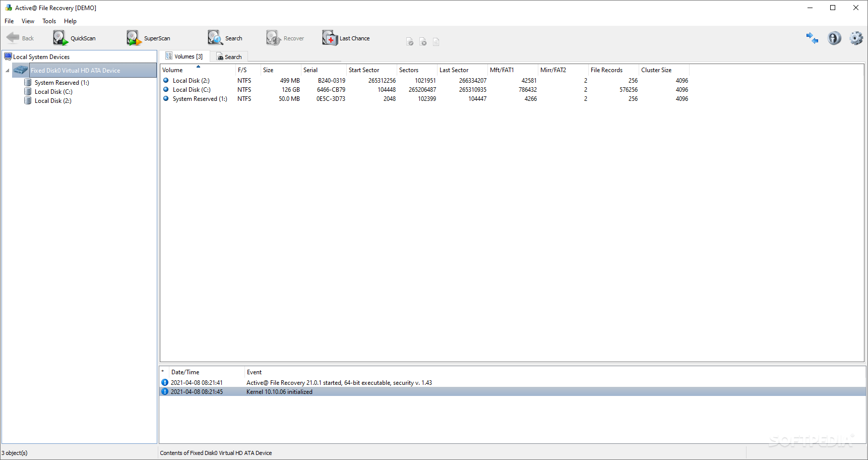Sort by the Last Sector column header

pyautogui.click(x=462, y=70)
